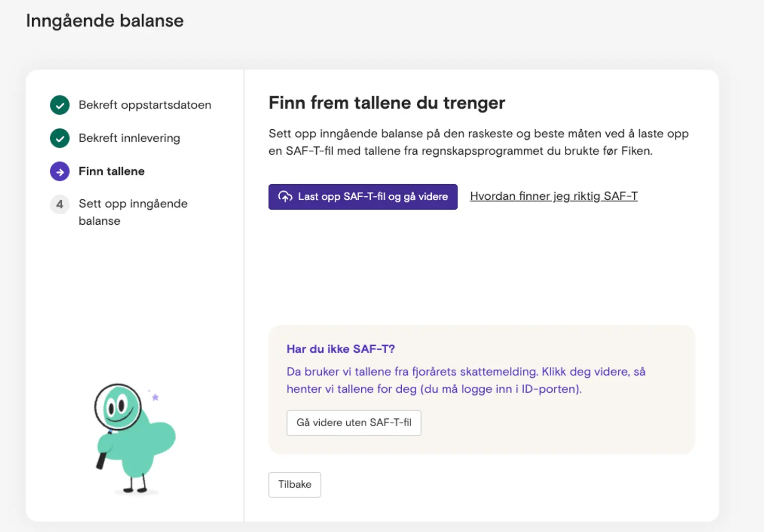Select the purple arrow icon beside Finn tallene
This screenshot has width=764, height=532.
click(x=60, y=171)
